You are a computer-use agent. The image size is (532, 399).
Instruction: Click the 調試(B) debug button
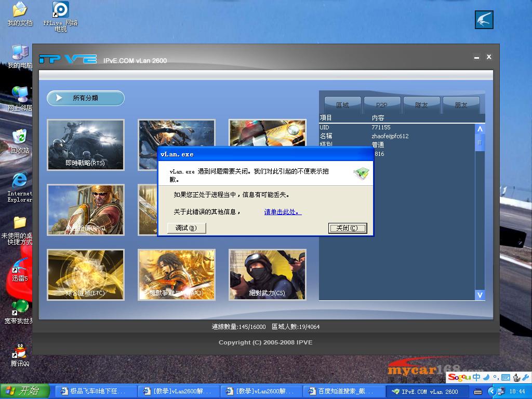point(187,228)
